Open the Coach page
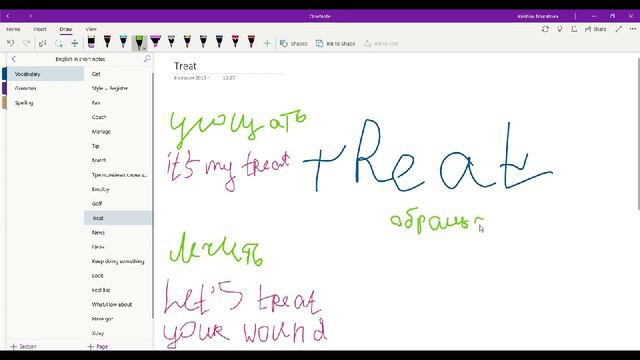The image size is (640, 360). point(118,117)
